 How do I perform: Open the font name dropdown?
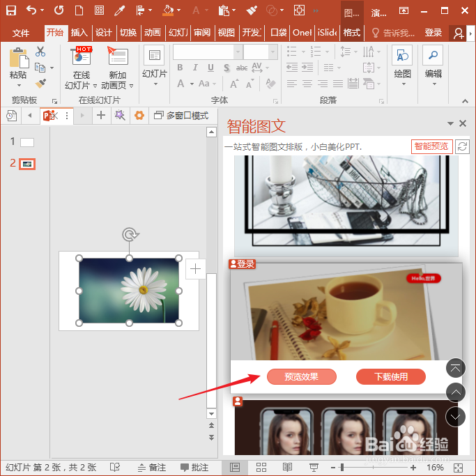[x=238, y=52]
